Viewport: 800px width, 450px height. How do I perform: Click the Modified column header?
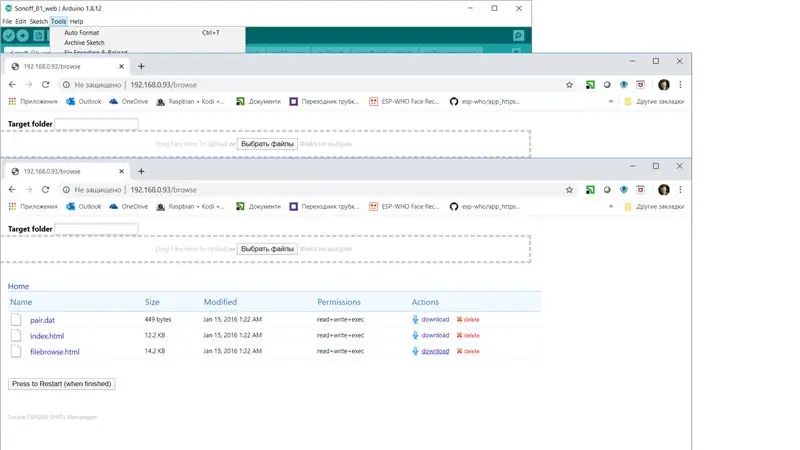pyautogui.click(x=220, y=302)
